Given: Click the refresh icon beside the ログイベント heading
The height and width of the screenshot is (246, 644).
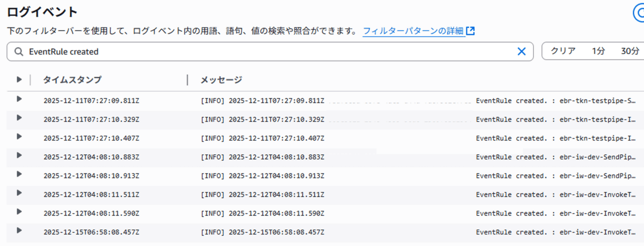Looking at the screenshot, I should tap(637, 13).
